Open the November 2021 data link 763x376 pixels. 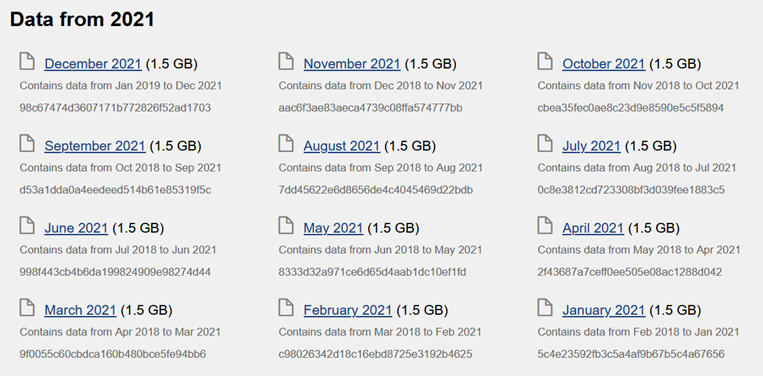(x=352, y=64)
